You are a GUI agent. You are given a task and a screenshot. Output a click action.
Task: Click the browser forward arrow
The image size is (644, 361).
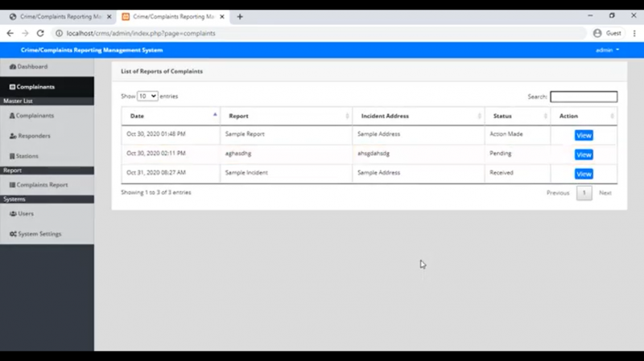[25, 33]
